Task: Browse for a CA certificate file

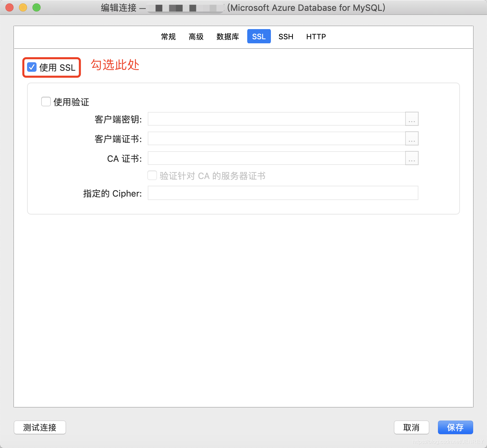Action: point(411,158)
